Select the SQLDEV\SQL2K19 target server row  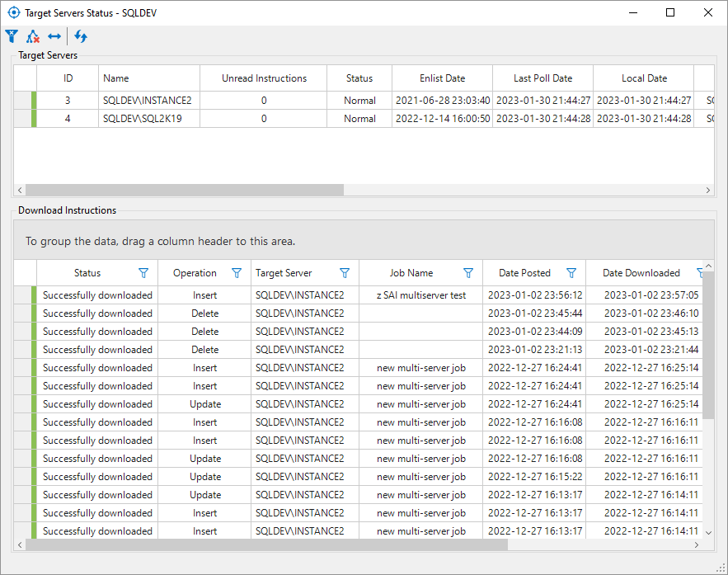tap(143, 119)
